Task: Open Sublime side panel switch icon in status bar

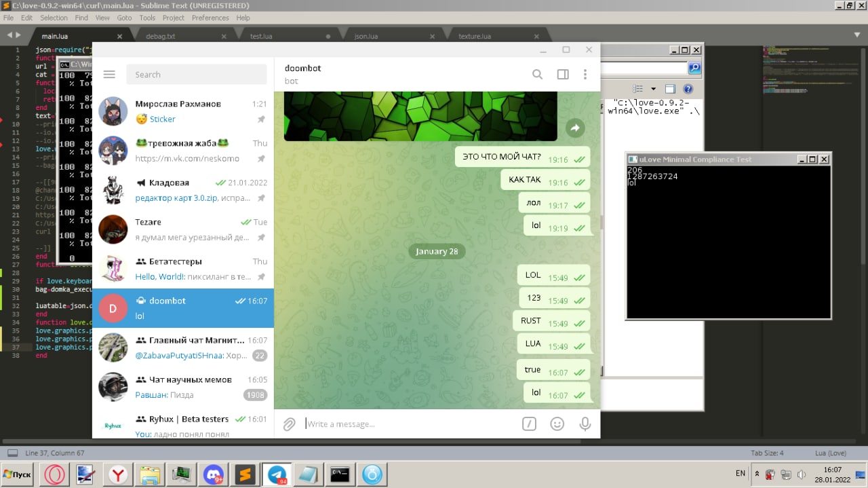Action: [12, 453]
